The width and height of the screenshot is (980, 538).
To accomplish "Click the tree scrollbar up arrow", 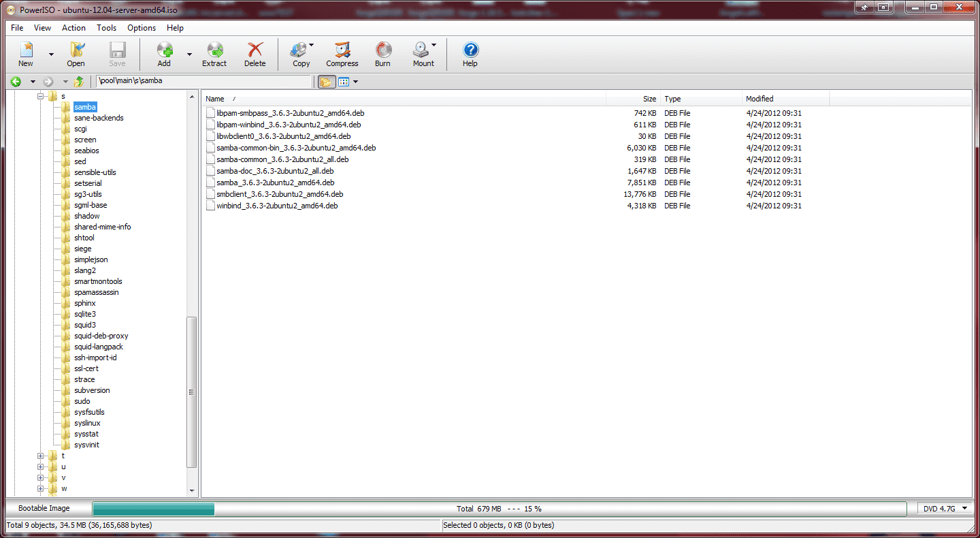I will coord(191,96).
